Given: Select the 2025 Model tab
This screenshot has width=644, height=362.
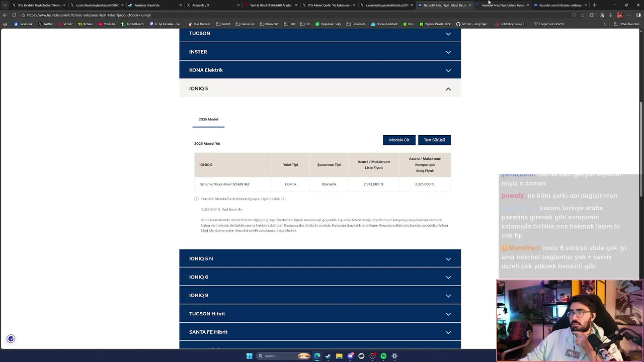Looking at the screenshot, I should [208, 119].
